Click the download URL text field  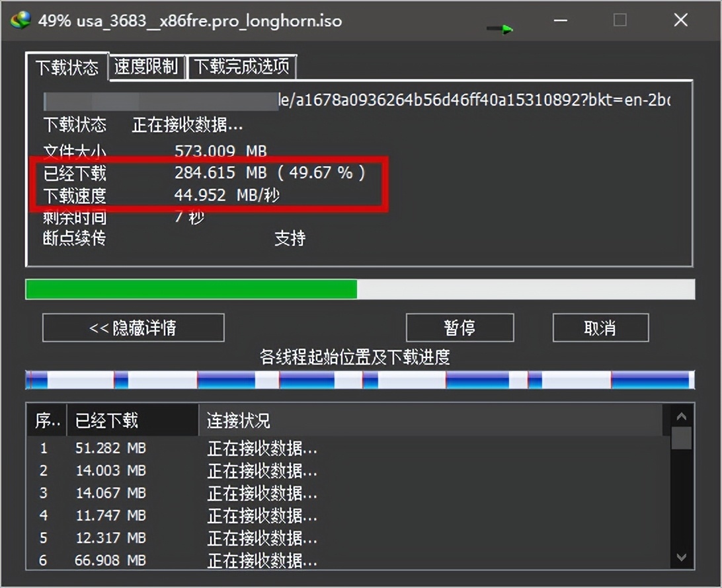click(x=357, y=101)
